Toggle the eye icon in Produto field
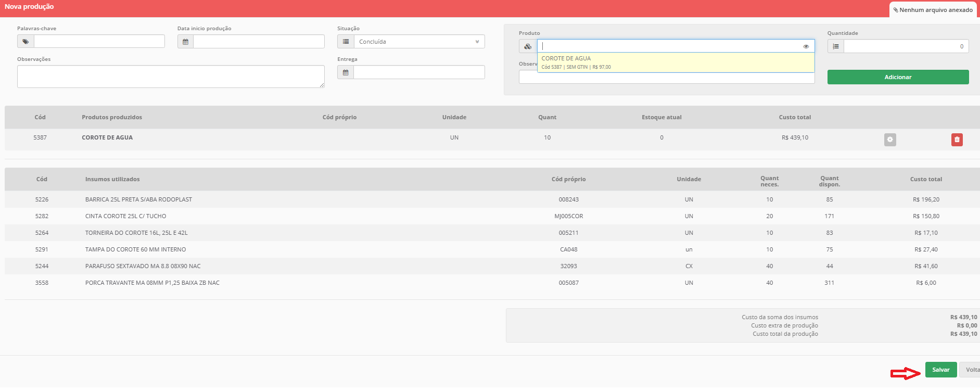The width and height of the screenshot is (980, 391). pos(806,46)
